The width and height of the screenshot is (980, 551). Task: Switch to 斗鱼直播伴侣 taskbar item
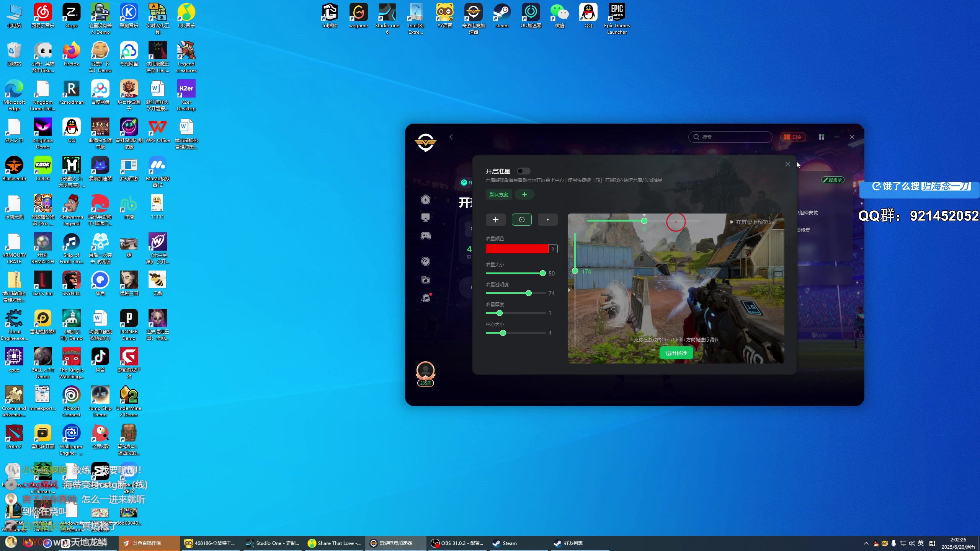[149, 543]
